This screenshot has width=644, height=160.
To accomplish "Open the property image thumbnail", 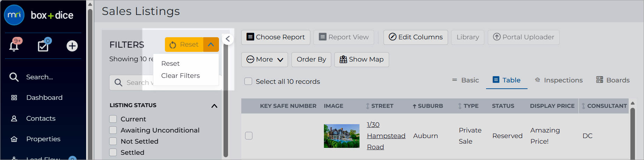I will click(342, 136).
